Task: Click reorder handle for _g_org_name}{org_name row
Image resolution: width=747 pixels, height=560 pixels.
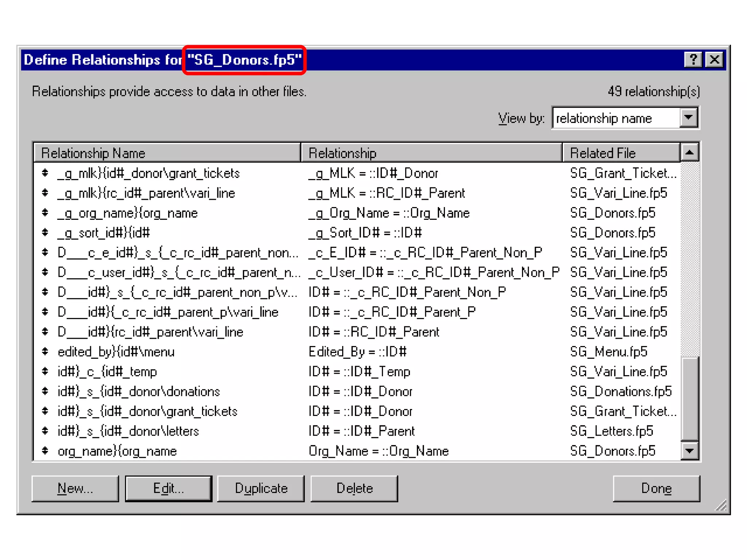Action: point(45,213)
